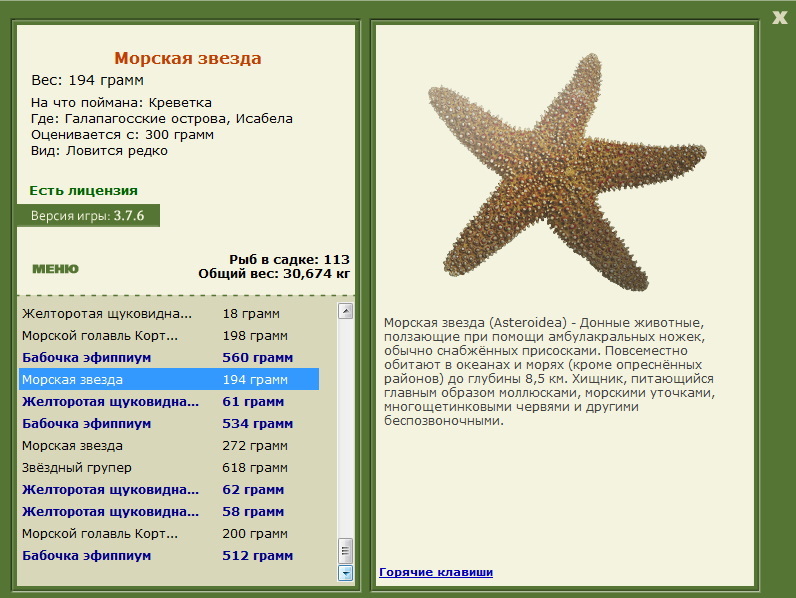Click the Вид: Ловится редко line
This screenshot has height=598, width=796.
point(100,151)
